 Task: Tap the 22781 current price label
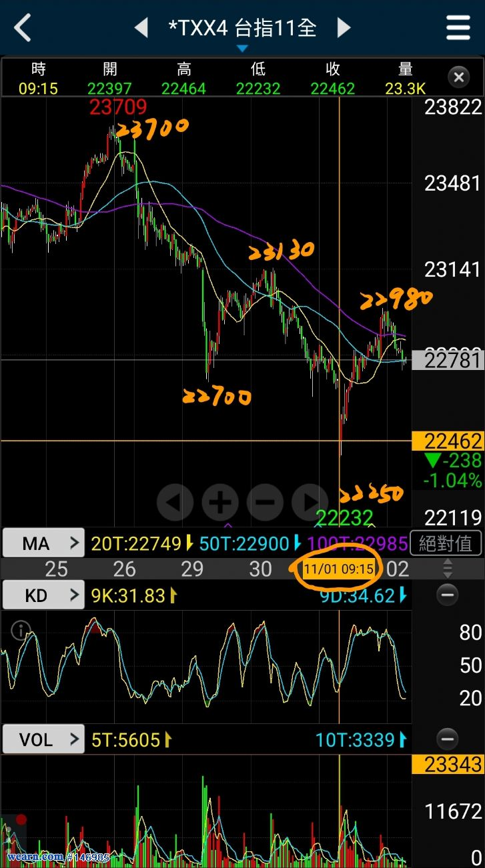[447, 361]
